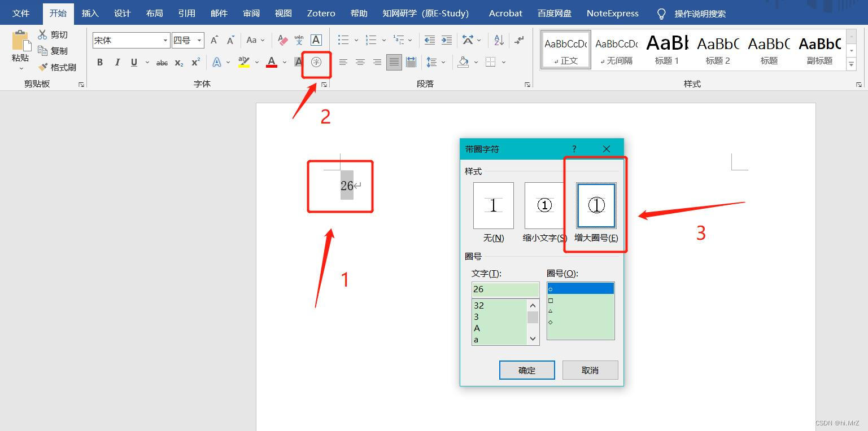This screenshot has height=431, width=868.
Task: Click the Phonetic Guide (wén) icon
Action: tap(299, 40)
